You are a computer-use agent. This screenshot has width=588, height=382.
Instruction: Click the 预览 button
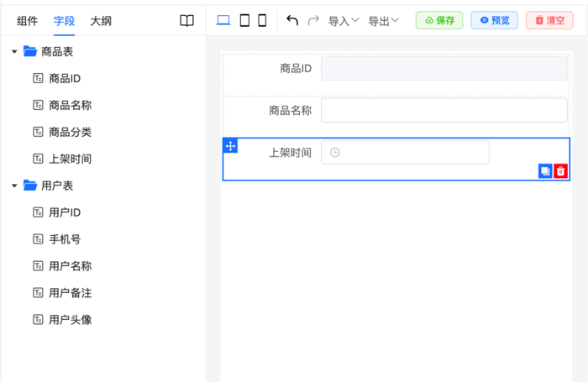click(x=494, y=20)
